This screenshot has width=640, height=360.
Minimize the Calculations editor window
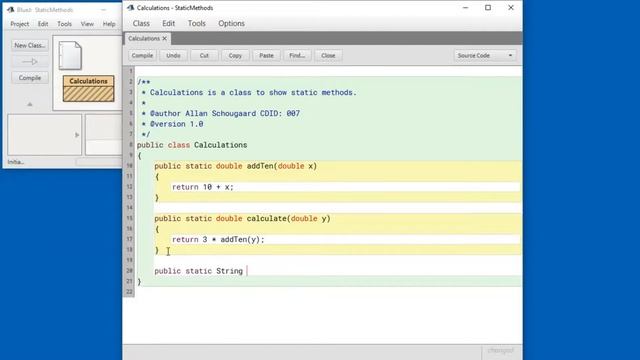(x=465, y=8)
